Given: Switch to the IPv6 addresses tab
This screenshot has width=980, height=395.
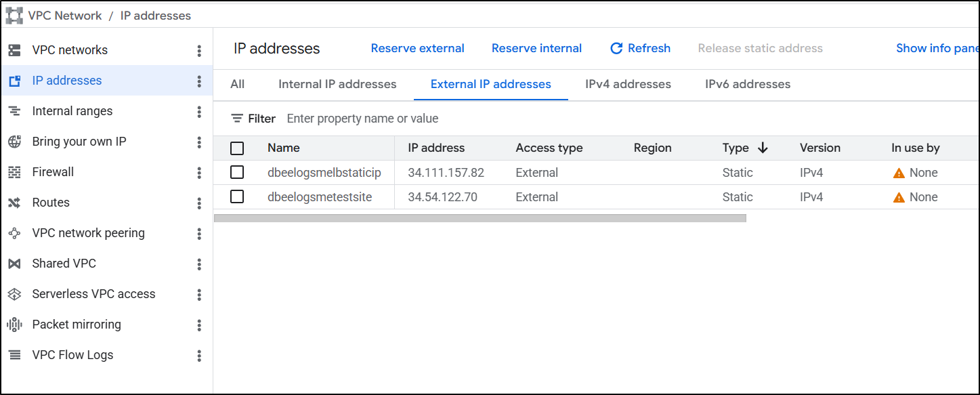Looking at the screenshot, I should tap(748, 85).
